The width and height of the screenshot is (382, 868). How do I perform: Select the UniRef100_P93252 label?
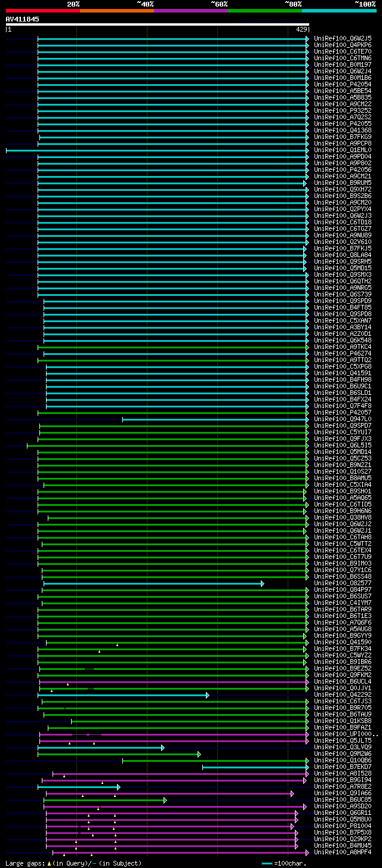[343, 110]
